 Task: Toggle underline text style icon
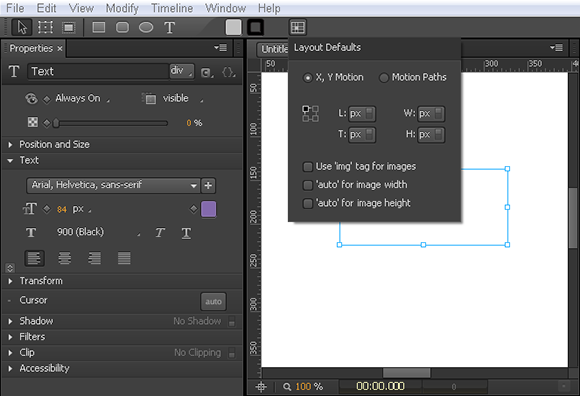click(x=186, y=233)
